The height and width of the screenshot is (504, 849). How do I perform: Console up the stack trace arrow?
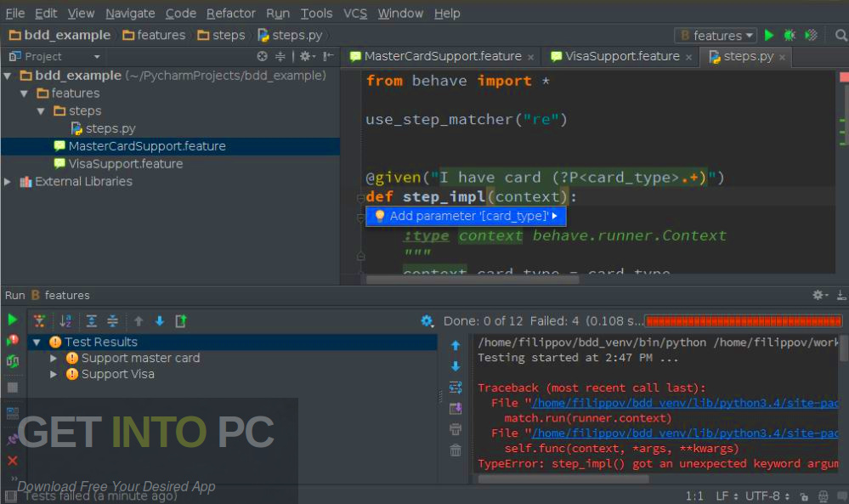pyautogui.click(x=456, y=345)
